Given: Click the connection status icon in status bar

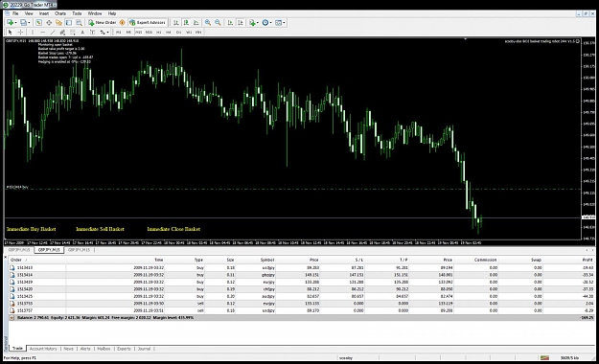Looking at the screenshot, I should pos(544,358).
